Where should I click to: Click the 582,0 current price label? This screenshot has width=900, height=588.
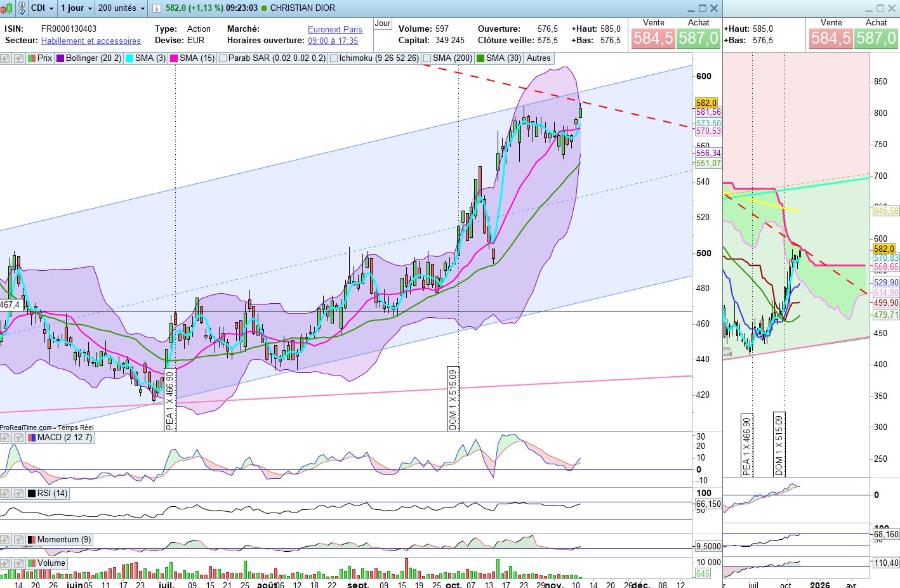(706, 103)
